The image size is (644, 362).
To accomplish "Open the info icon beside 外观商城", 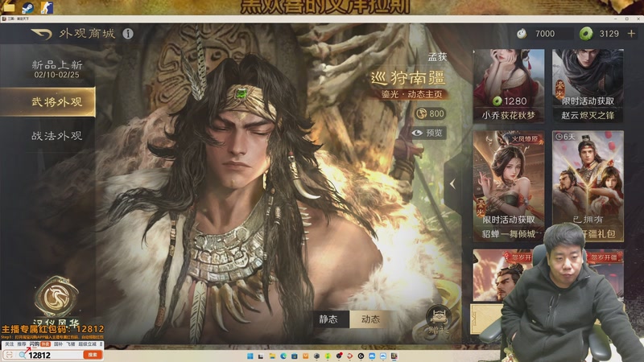I will [x=128, y=34].
